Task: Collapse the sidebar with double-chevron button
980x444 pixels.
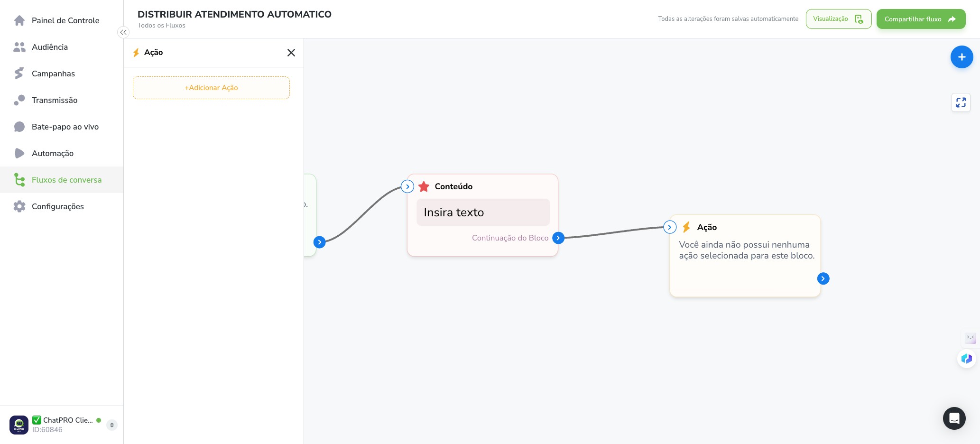Action: 123,32
